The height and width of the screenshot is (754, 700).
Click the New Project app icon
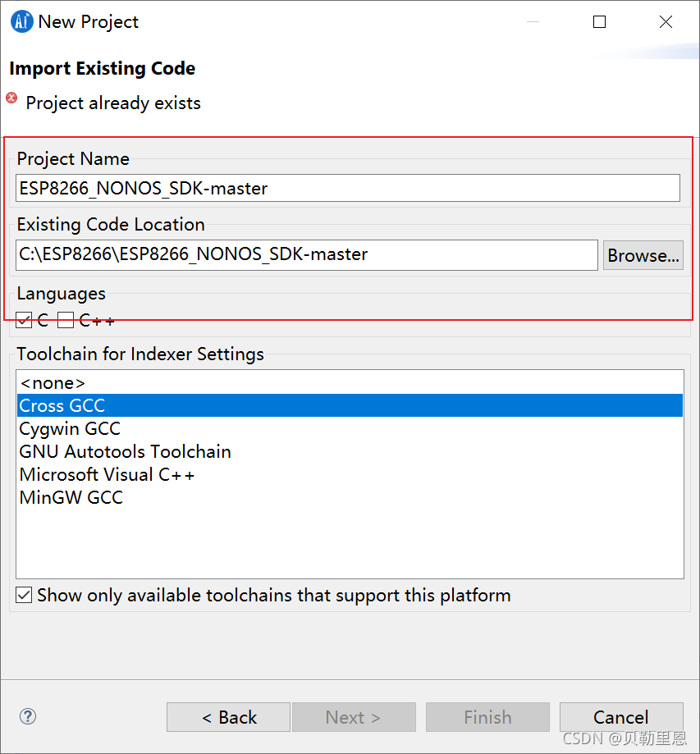pyautogui.click(x=22, y=21)
